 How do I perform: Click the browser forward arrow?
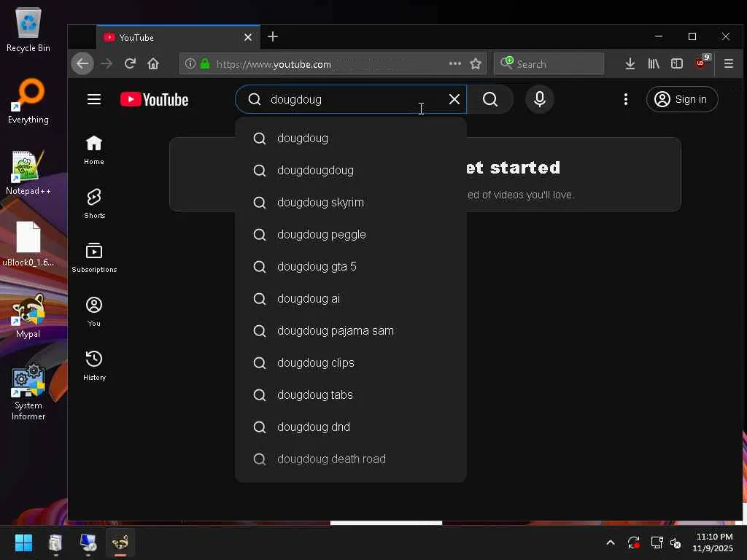click(107, 63)
